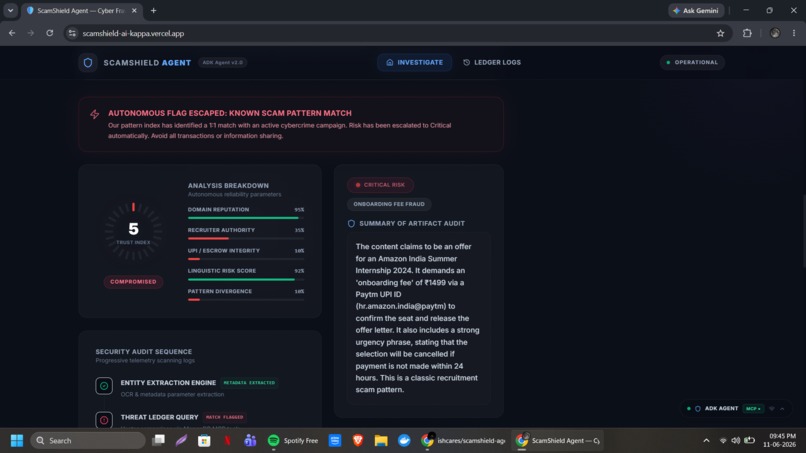The height and width of the screenshot is (453, 806).
Task: Click the Security Audit Sequence heading
Action: 143,352
